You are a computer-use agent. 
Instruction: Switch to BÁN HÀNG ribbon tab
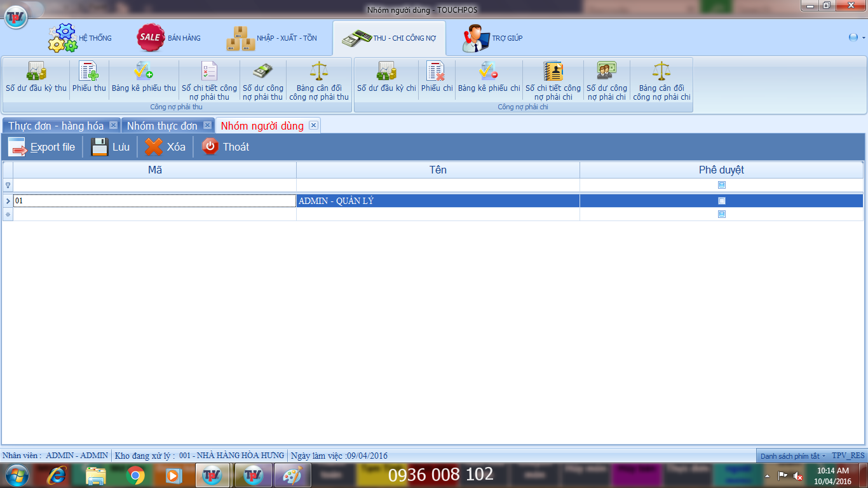[x=169, y=38]
